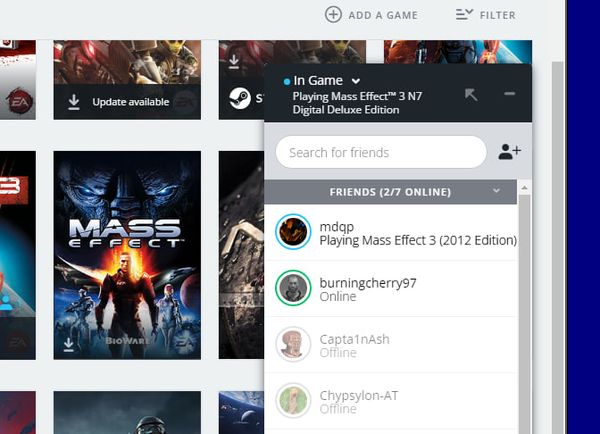This screenshot has height=434, width=600.
Task: Click the friends list scroll up arrow
Action: click(x=524, y=188)
